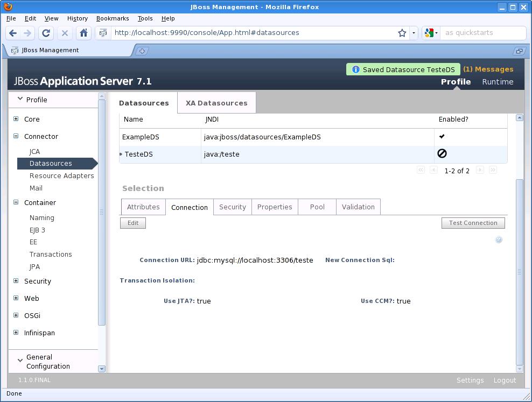Click the help icon below Test Connection
Viewport: 532px width, 402px height.
tap(499, 240)
